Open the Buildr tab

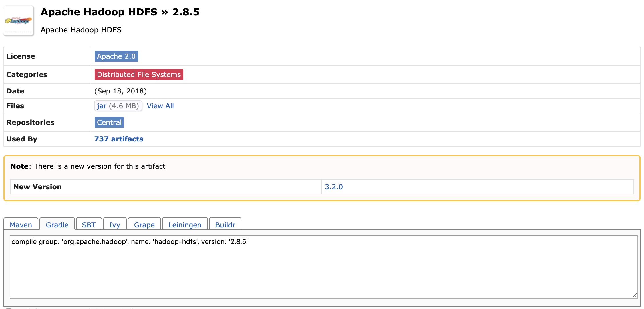[225, 225]
